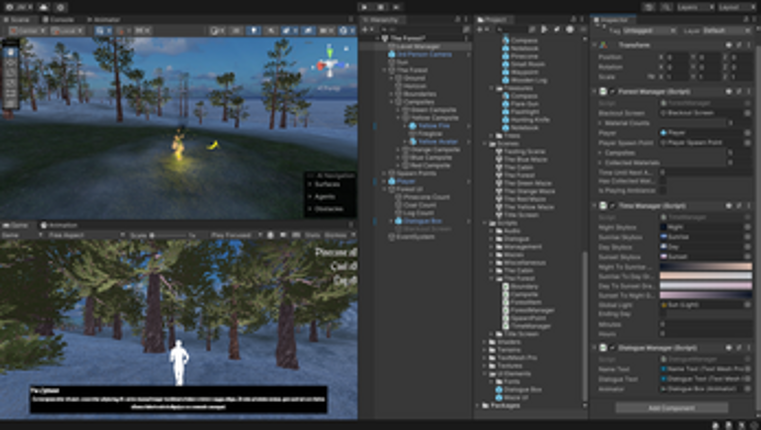Screen dimensions: 761x430
Task: Open the Tag dropdown in Inspector
Action: tap(649, 31)
